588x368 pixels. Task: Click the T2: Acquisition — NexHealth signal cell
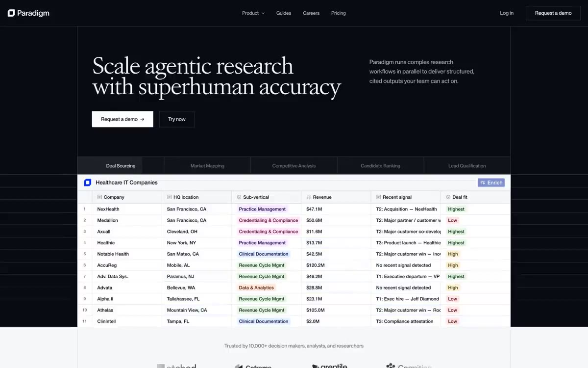click(406, 209)
